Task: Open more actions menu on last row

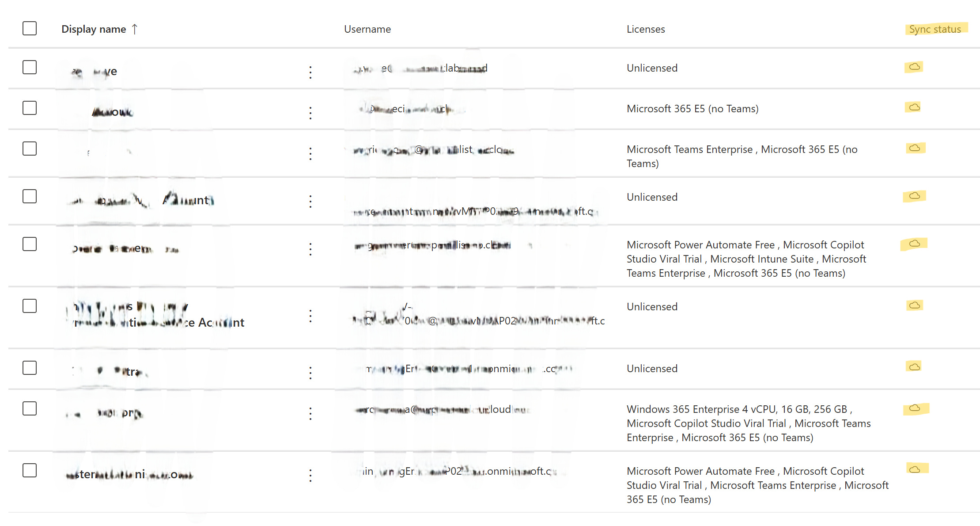Action: pyautogui.click(x=310, y=476)
